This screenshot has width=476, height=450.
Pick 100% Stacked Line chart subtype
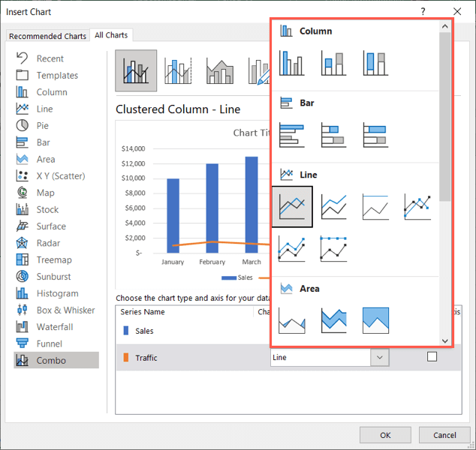click(375, 207)
